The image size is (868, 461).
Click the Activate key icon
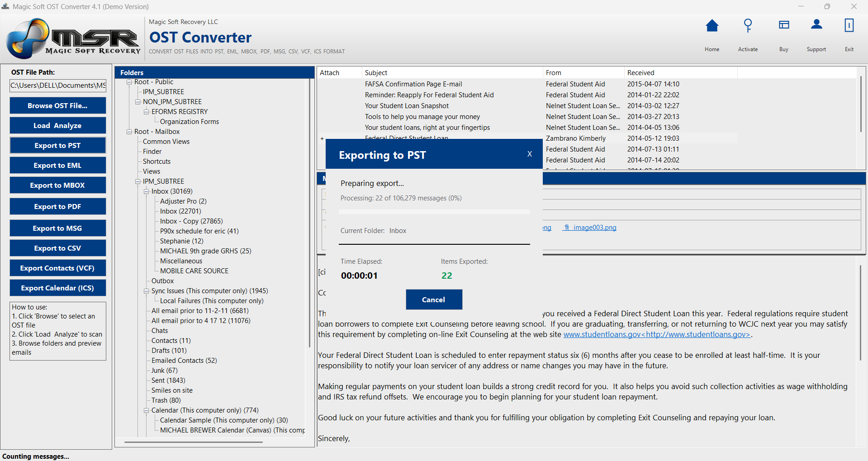(x=748, y=26)
